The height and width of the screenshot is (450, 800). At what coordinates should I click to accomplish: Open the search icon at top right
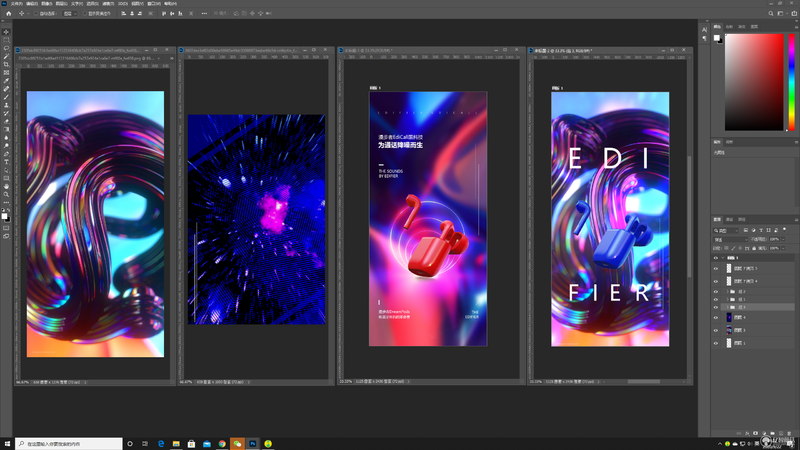770,13
